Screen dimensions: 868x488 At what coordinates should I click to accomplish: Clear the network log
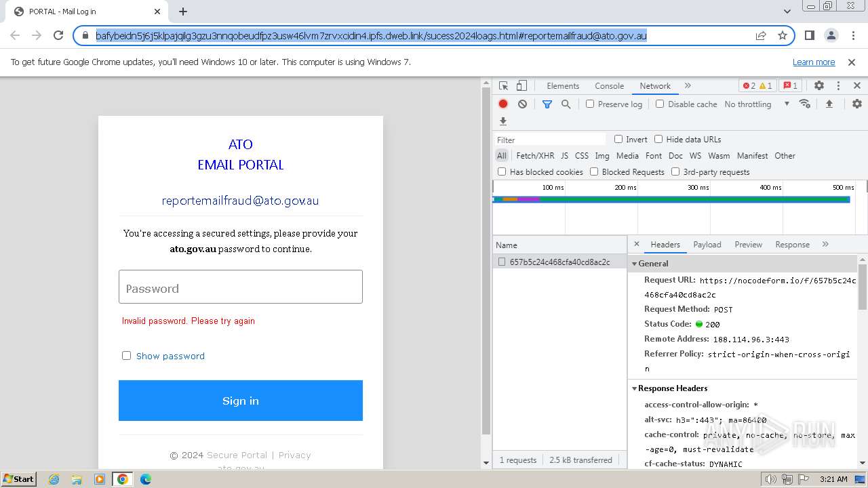pyautogui.click(x=522, y=104)
